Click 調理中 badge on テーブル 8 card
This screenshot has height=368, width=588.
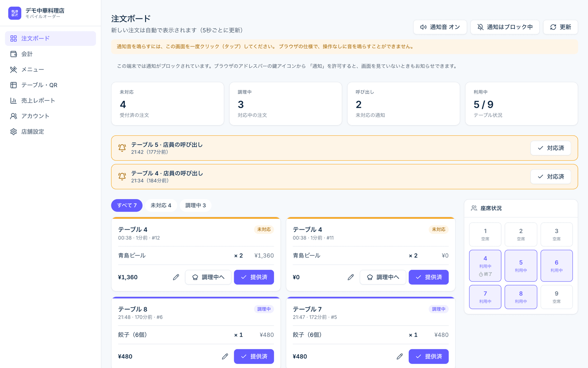[x=264, y=309]
